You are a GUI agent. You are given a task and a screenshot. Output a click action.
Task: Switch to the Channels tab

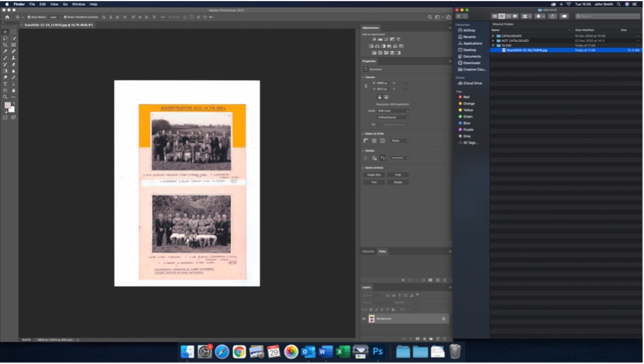(x=368, y=252)
